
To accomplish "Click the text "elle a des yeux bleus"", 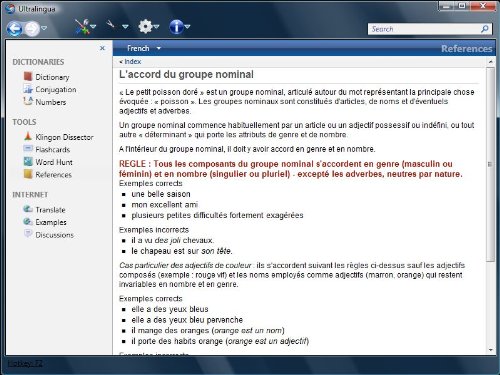I will [x=170, y=309].
